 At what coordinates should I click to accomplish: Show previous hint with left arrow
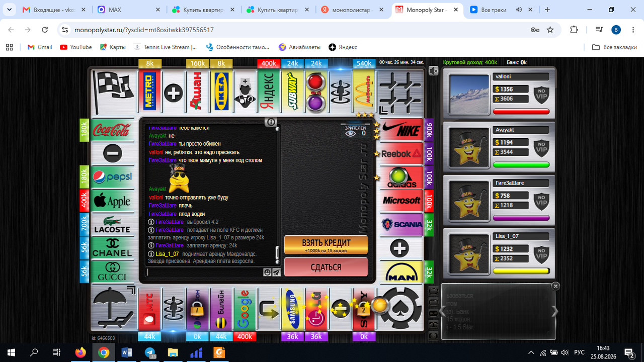point(443,312)
